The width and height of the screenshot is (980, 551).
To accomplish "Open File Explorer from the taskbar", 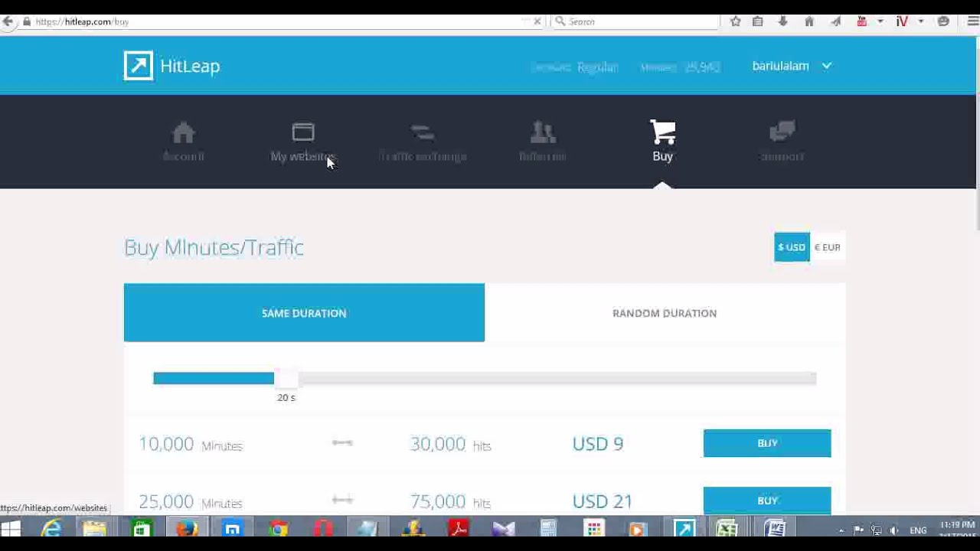I will pos(95,530).
